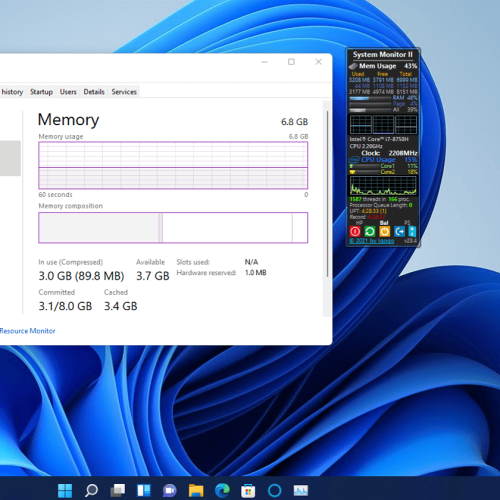
Task: Open Microsoft Store from the taskbar
Action: click(248, 490)
